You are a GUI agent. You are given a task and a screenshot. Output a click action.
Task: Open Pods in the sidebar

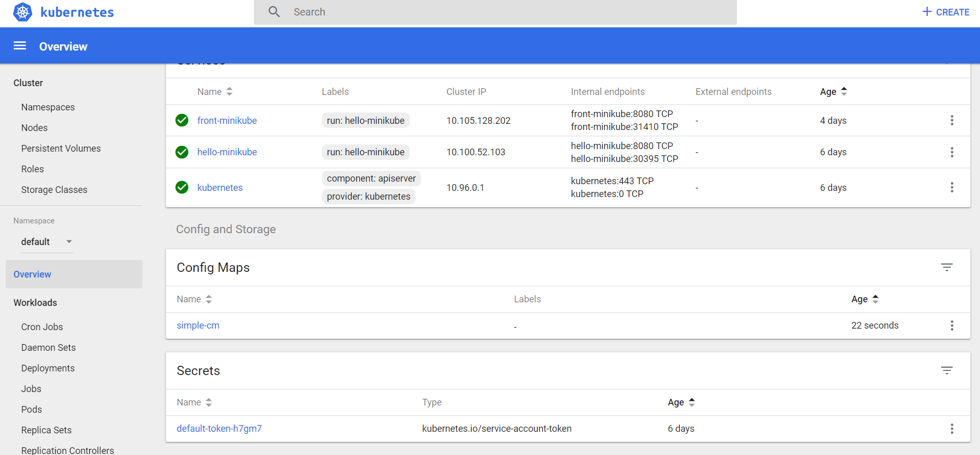[31, 409]
